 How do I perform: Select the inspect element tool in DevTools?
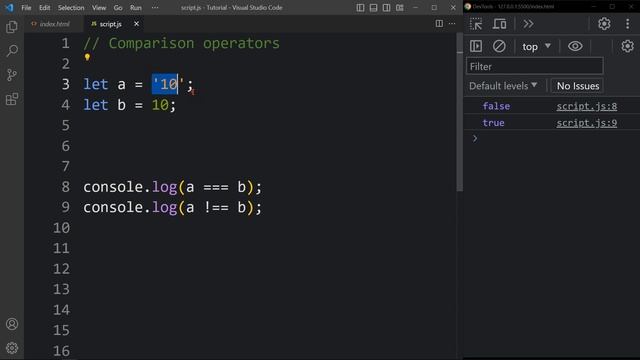476,24
